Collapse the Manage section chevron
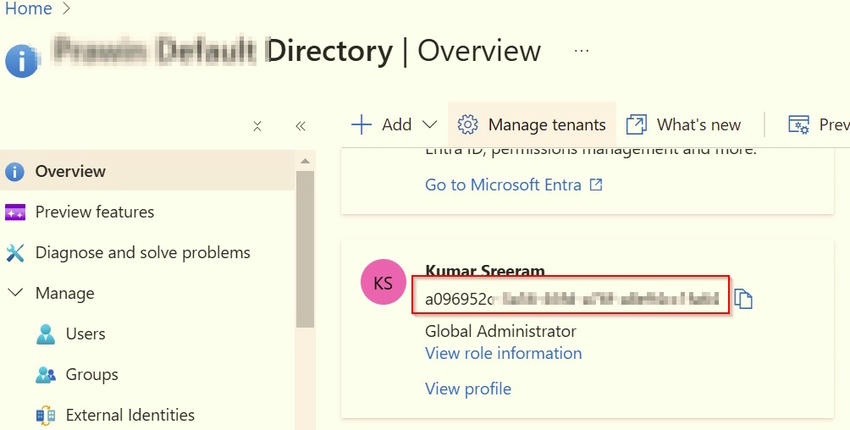Viewport: 850px width, 430px height. coord(16,293)
